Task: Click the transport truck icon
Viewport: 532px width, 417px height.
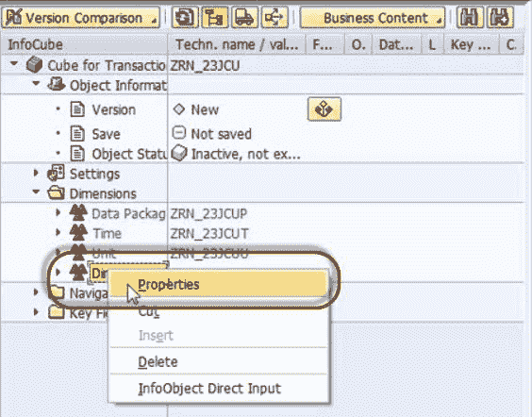Action: (x=244, y=18)
